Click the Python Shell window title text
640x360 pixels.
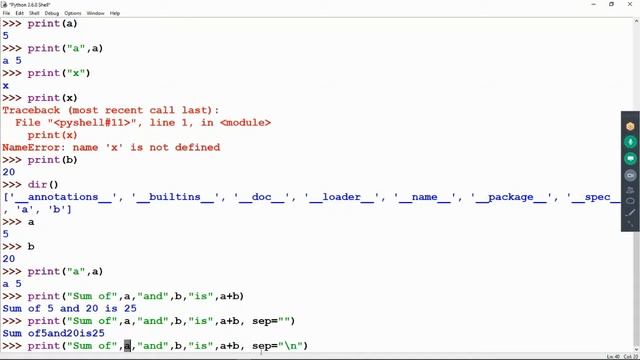[30, 4]
